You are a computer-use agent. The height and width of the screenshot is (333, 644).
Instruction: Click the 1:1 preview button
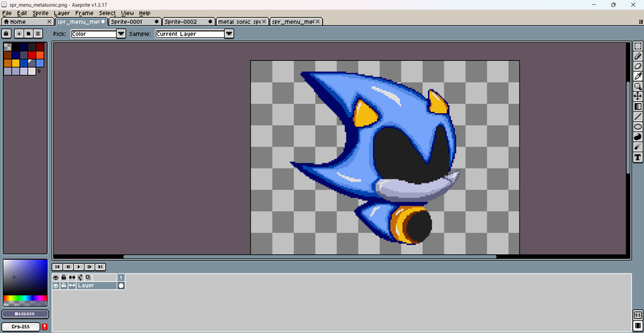click(638, 316)
